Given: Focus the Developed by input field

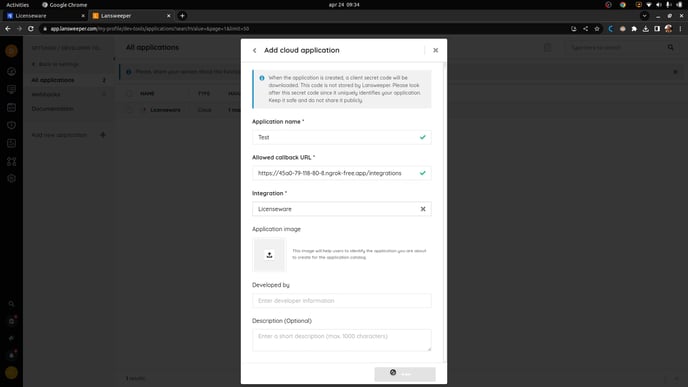Looking at the screenshot, I should tap(341, 301).
